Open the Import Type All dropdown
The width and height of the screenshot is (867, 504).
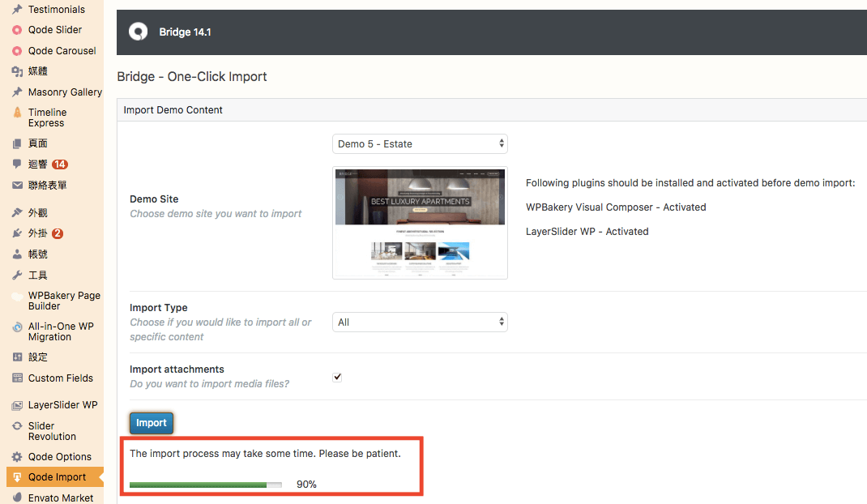(420, 322)
